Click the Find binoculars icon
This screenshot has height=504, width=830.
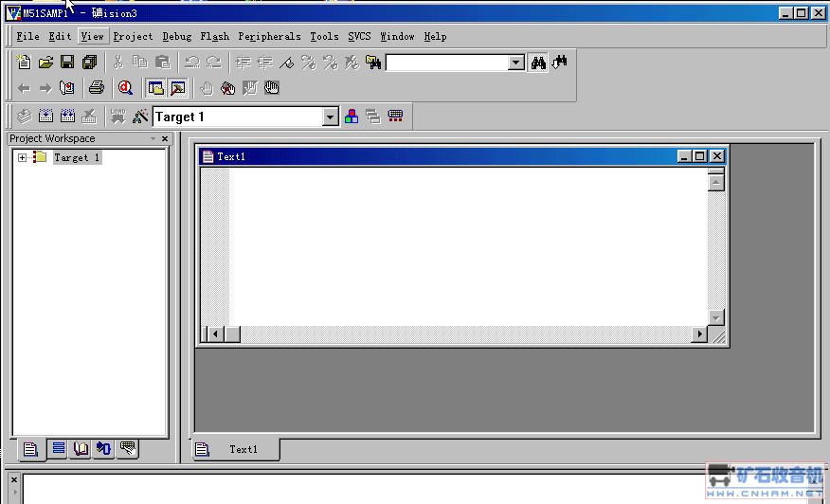(x=538, y=63)
